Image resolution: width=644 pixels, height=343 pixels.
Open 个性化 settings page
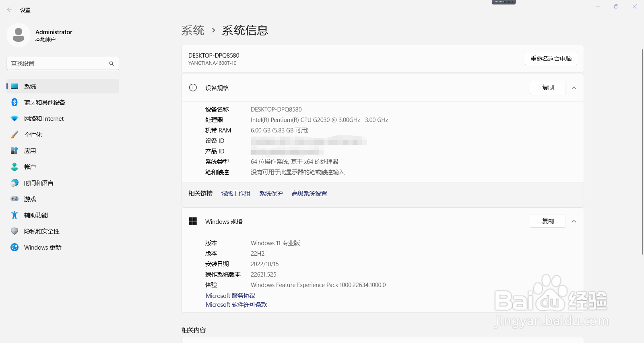[63, 134]
